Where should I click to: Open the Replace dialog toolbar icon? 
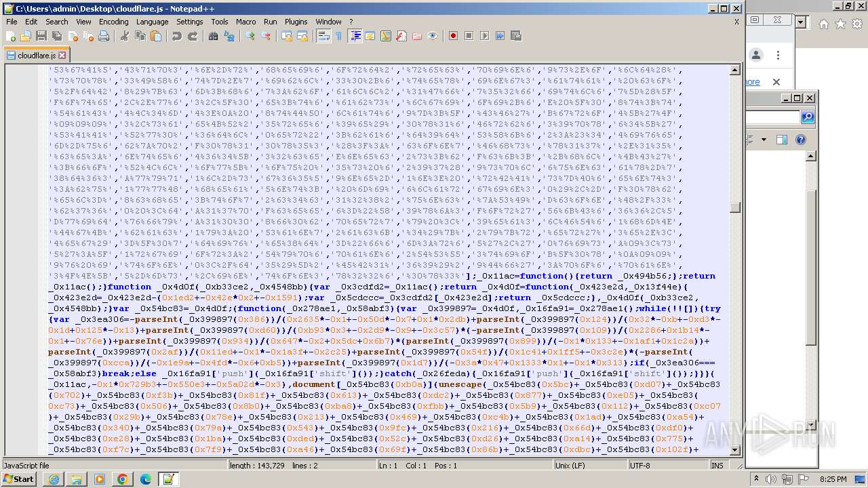point(229,36)
